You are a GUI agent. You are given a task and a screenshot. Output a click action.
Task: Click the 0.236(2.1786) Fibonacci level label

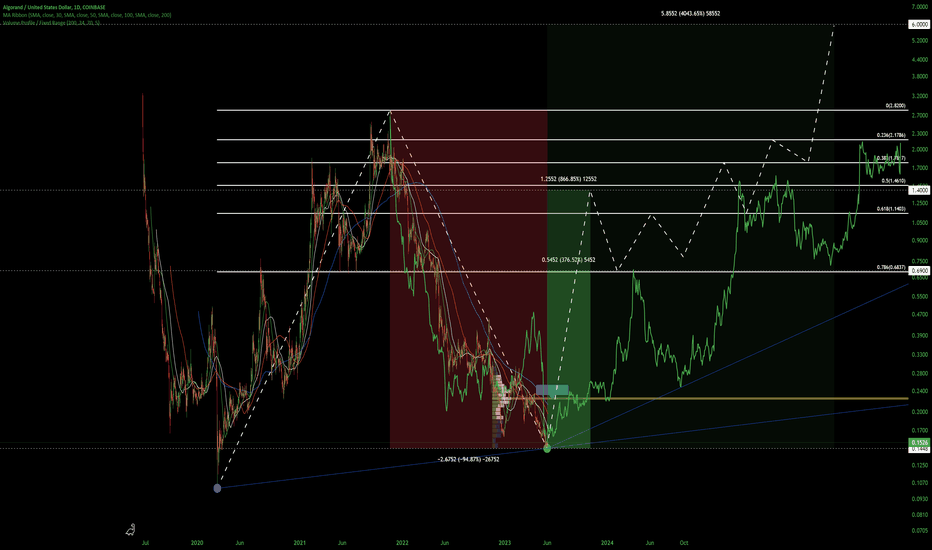pyautogui.click(x=891, y=135)
